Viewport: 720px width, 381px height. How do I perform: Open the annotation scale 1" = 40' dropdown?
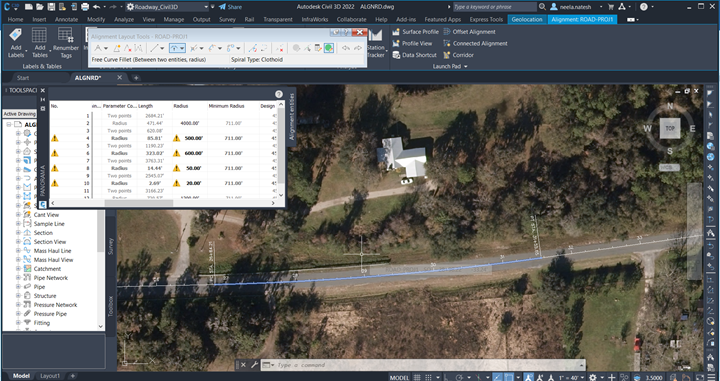pos(565,377)
